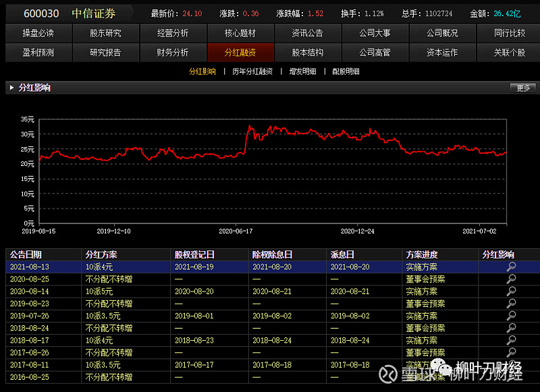Open the 财务分析 tab

pyautogui.click(x=173, y=53)
